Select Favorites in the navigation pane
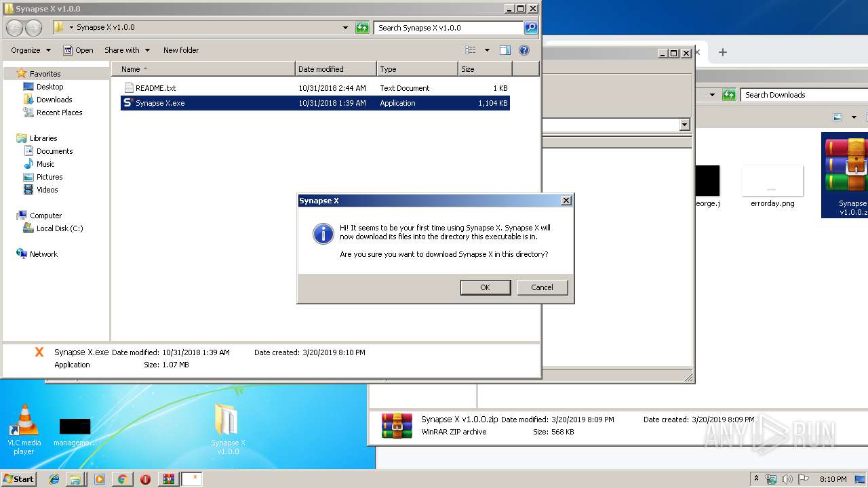The image size is (868, 488). (45, 74)
